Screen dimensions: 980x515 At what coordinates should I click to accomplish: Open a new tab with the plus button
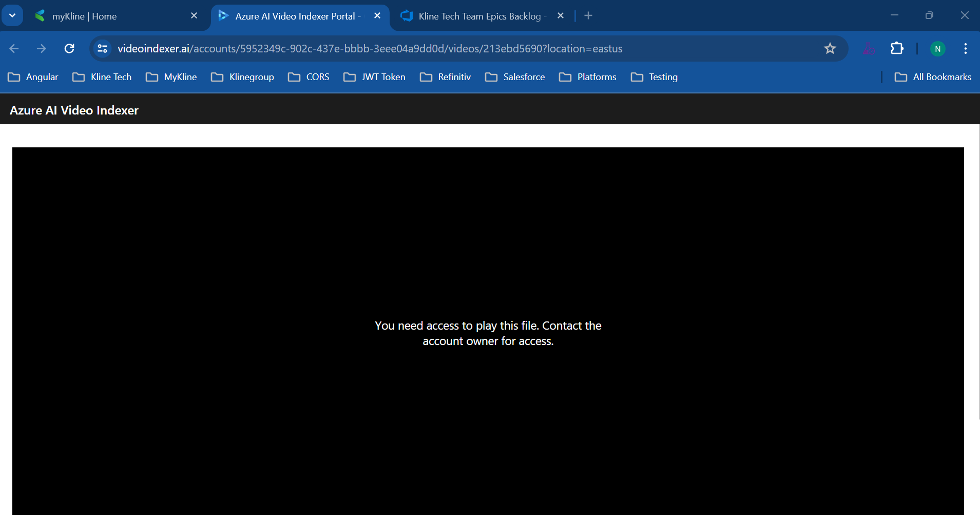588,15
